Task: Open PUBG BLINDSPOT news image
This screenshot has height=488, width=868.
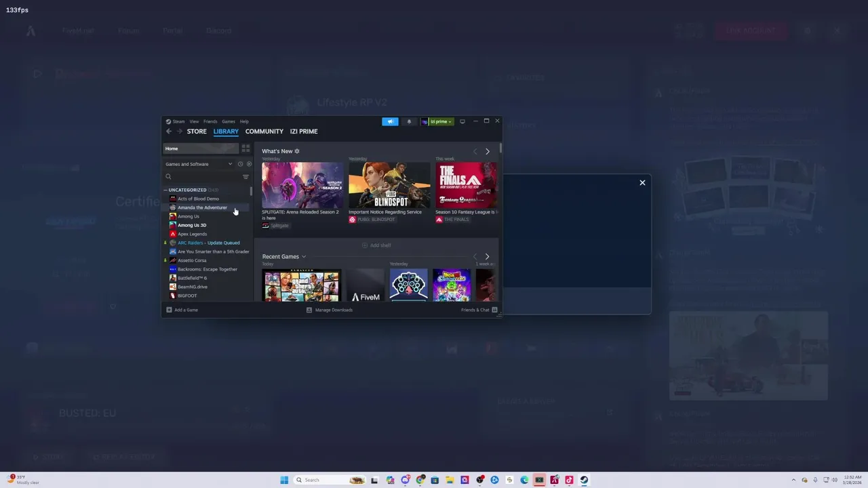Action: click(x=389, y=185)
